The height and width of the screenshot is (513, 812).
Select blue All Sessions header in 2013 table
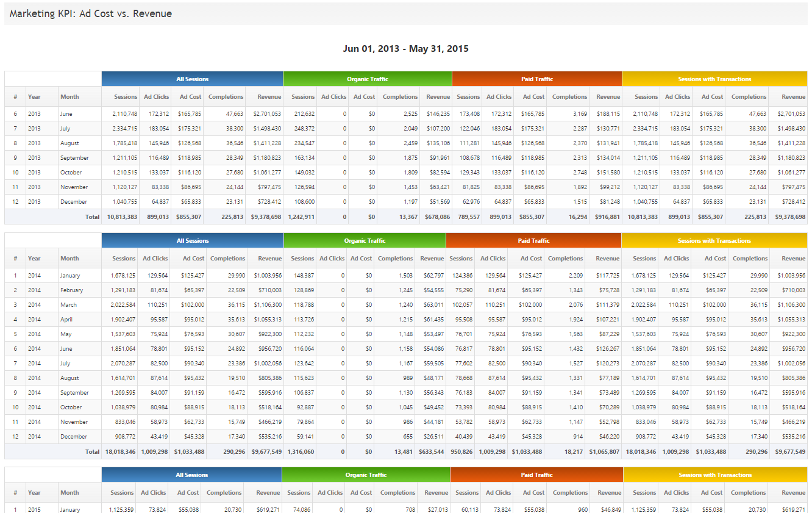(192, 79)
